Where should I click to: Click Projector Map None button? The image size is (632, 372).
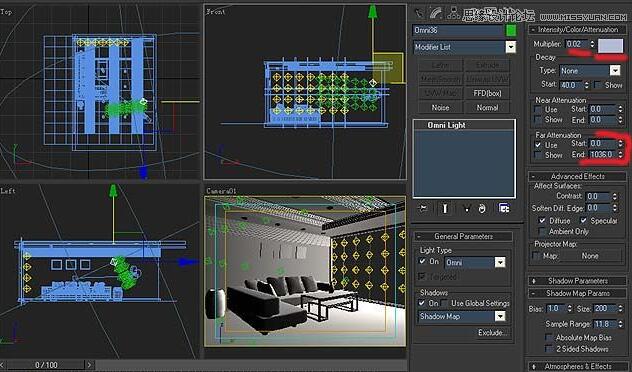[590, 256]
